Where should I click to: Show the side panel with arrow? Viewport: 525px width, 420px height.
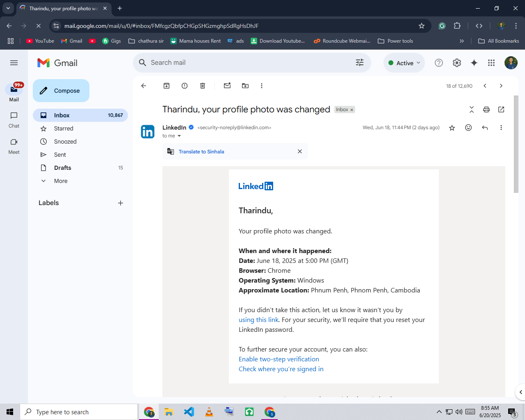pos(520,392)
